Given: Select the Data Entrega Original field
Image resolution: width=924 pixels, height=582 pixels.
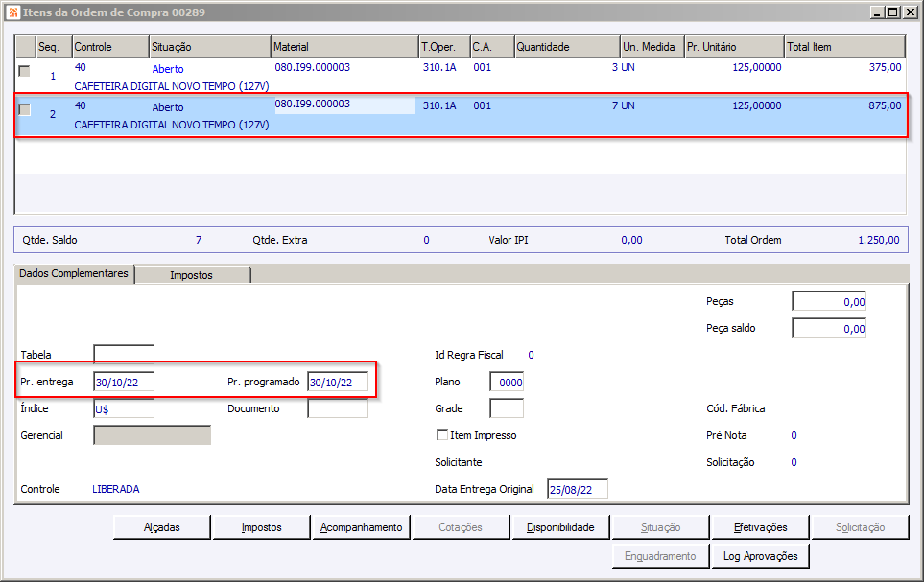Looking at the screenshot, I should coord(577,489).
